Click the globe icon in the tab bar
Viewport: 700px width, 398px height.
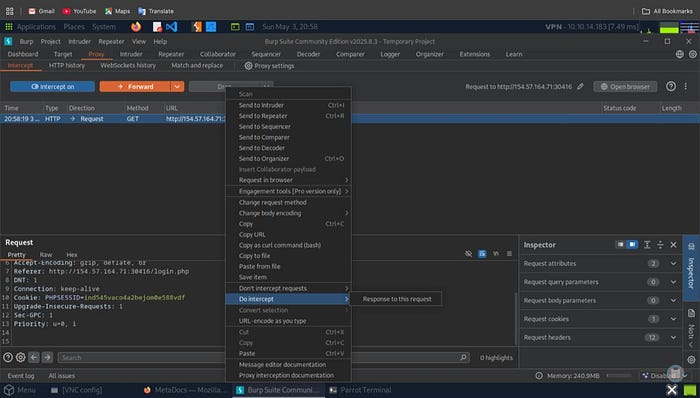tap(679, 54)
